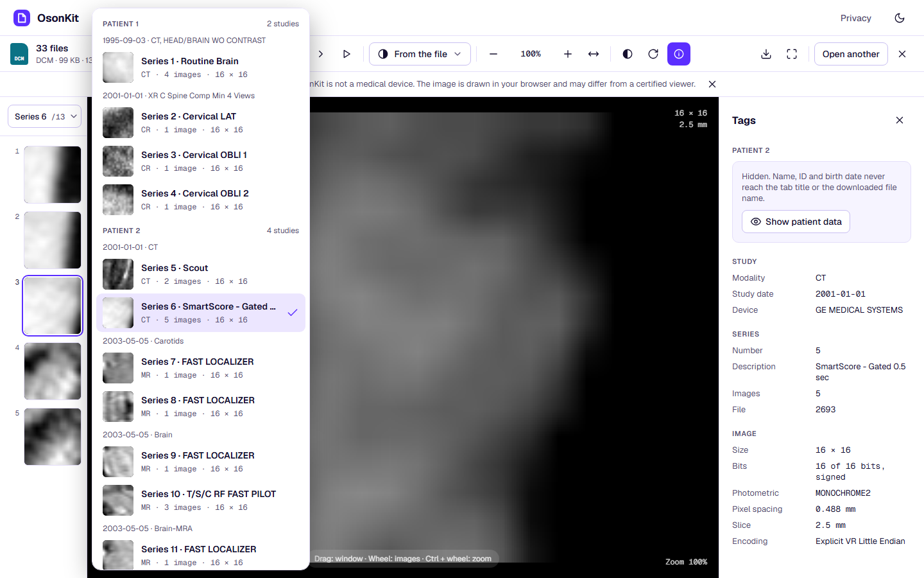Click the 100% zoom value
Viewport: 924px width, 578px height.
pos(531,54)
